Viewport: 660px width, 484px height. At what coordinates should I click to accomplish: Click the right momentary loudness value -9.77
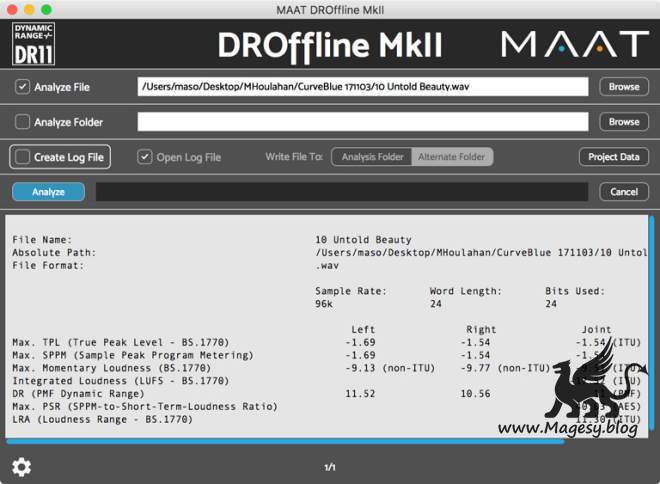(475, 368)
